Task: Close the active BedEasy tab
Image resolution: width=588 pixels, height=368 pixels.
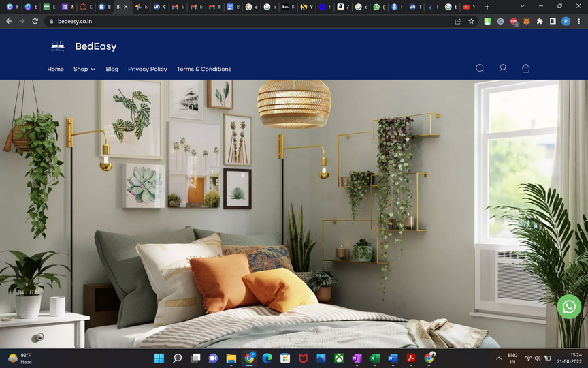Action: click(x=126, y=7)
